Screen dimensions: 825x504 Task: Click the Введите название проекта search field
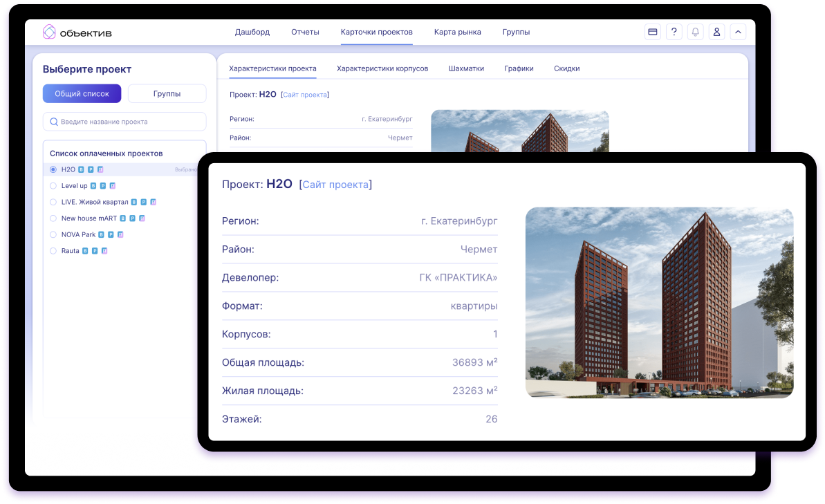coord(124,122)
